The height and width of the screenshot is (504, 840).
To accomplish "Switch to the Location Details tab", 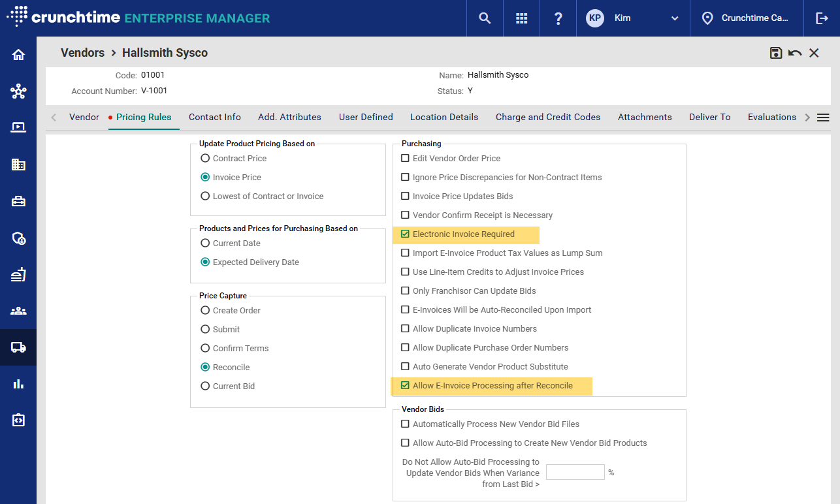I will point(444,117).
